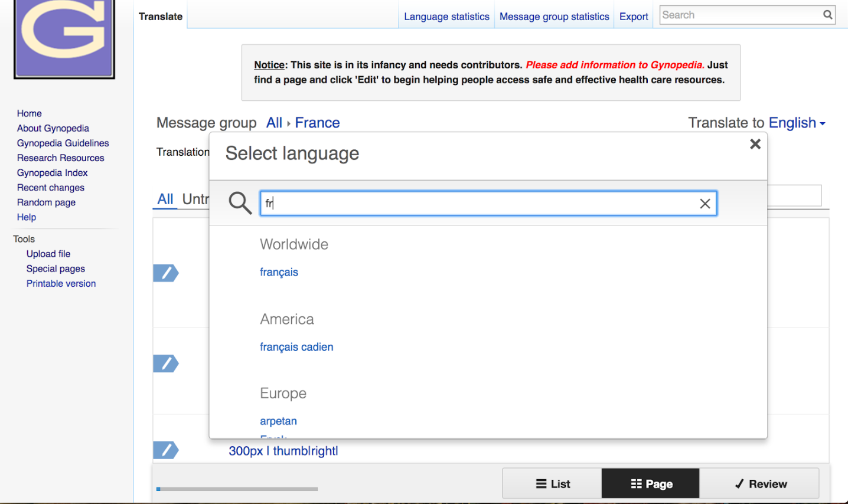Choose français cadien under America

[x=296, y=347]
